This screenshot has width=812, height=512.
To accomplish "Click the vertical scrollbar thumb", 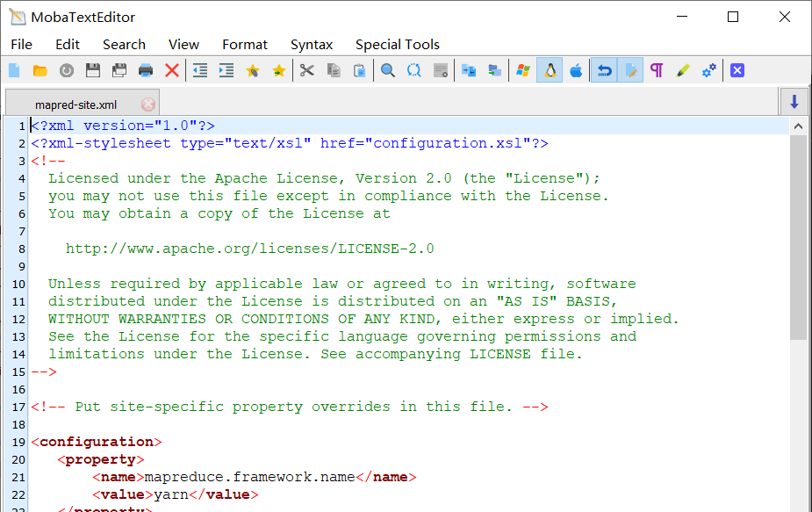I will pos(798,237).
